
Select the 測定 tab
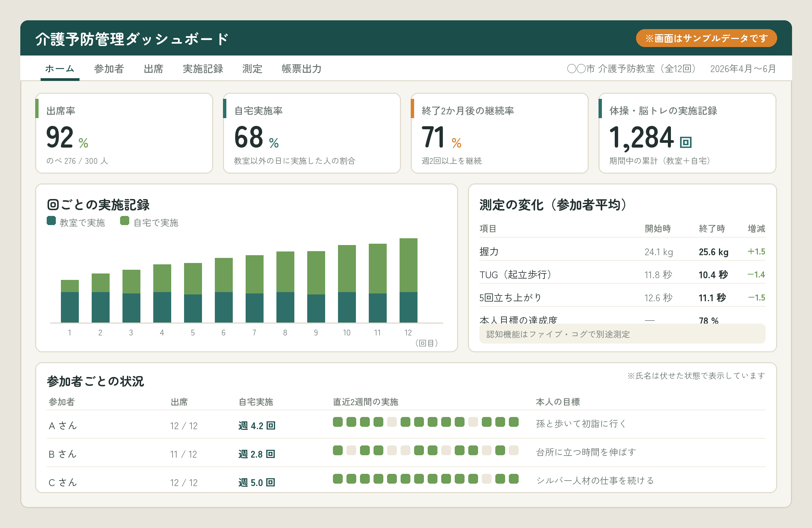click(252, 69)
